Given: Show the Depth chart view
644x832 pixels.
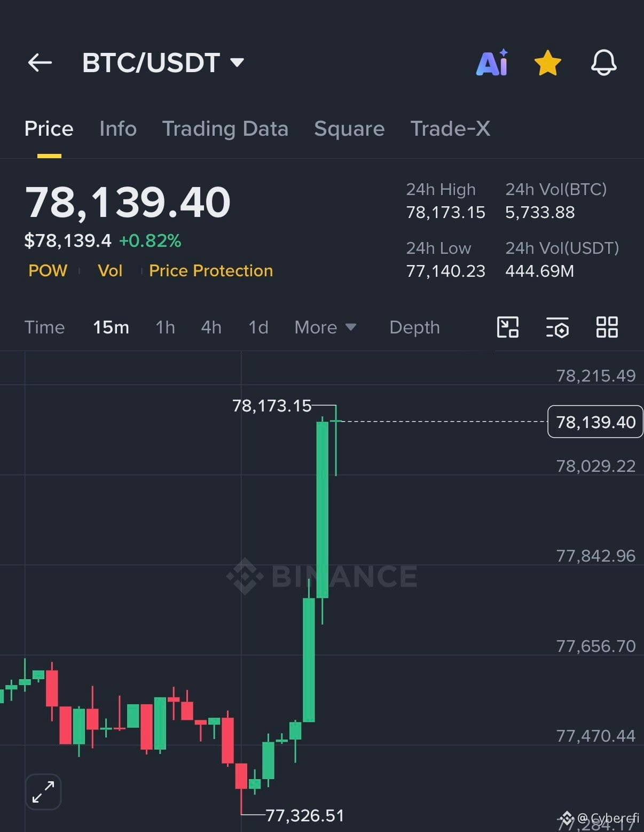Looking at the screenshot, I should pos(414,327).
